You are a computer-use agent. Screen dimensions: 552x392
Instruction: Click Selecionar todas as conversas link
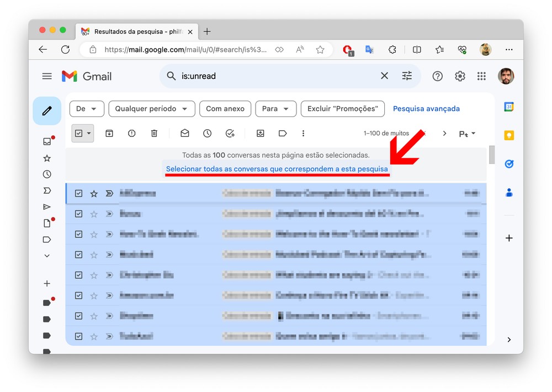click(277, 169)
